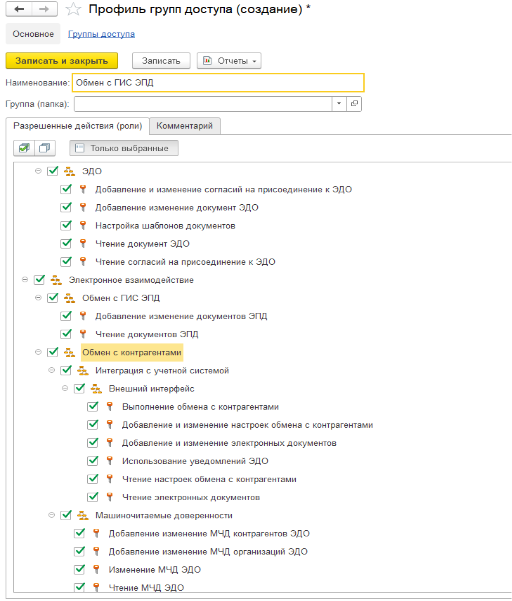This screenshot has width=512, height=601.
Task: Switch to the Комментарий tab
Action: pos(184,126)
